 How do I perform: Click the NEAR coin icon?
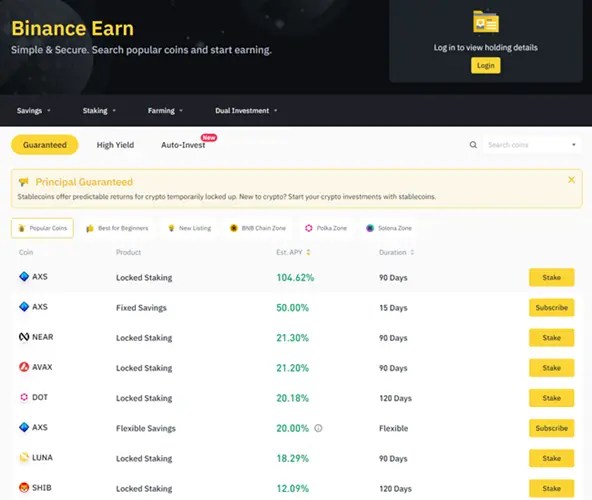[x=24, y=337]
